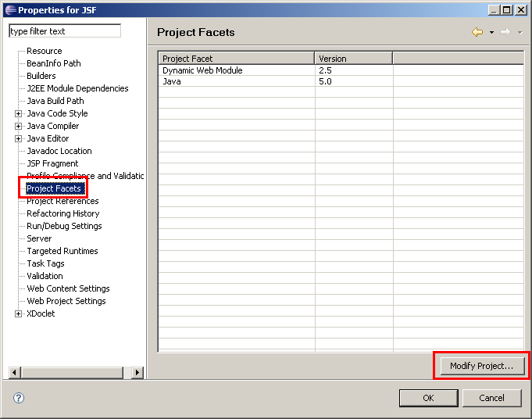Select Java Compiler item
The image size is (532, 419).
coord(53,126)
